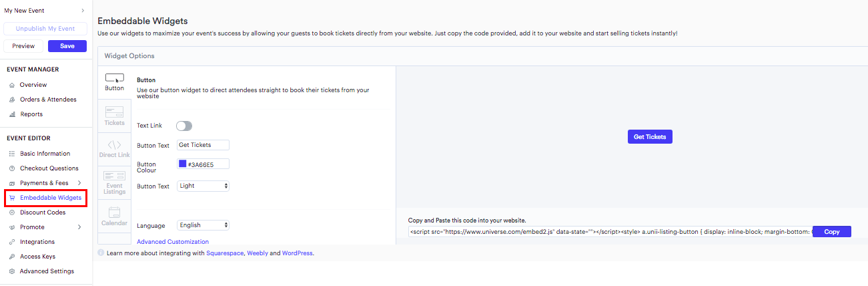Expand the Promote submenu arrow
This screenshot has width=868, height=286.
tap(79, 227)
